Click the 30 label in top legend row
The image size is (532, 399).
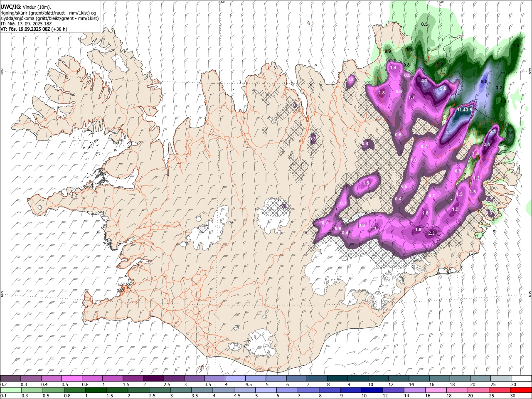(x=514, y=384)
